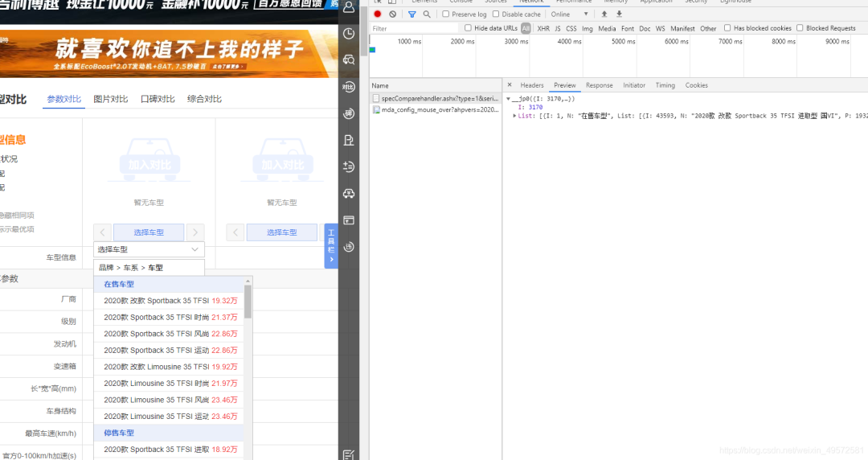
Task: Click the import HAR upload arrow icon
Action: click(x=604, y=14)
